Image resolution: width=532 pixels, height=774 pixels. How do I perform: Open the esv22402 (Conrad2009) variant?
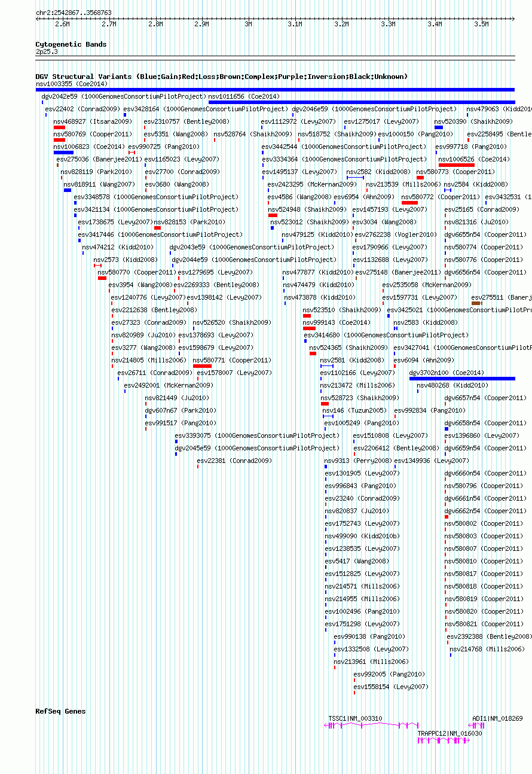(82, 109)
